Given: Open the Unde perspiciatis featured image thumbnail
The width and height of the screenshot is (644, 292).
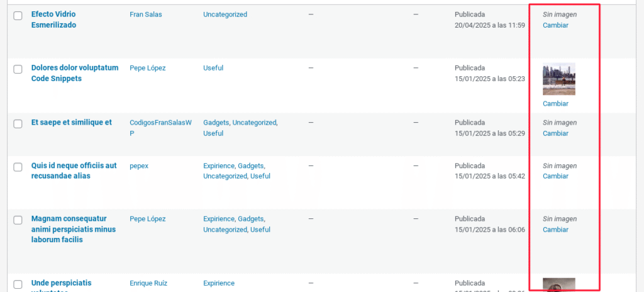Looking at the screenshot, I should pos(559,285).
